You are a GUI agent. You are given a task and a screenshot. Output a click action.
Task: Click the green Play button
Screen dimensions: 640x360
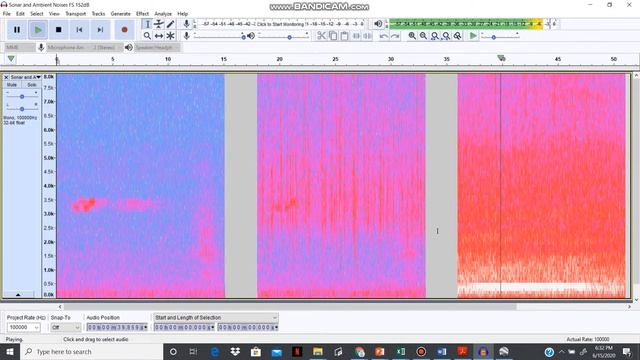tap(38, 30)
